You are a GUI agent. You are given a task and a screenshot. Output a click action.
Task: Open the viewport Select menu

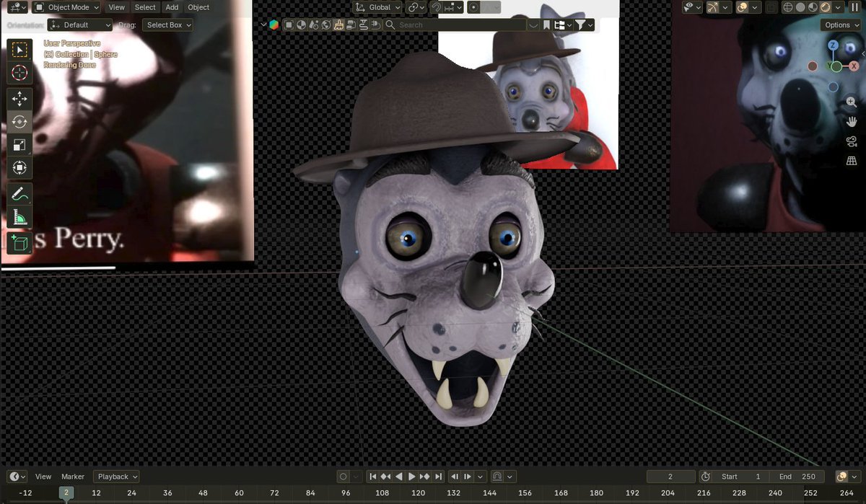click(145, 7)
